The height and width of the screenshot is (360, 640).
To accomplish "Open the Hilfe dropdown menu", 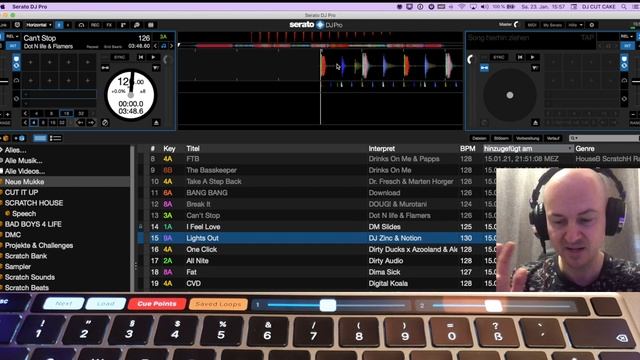I will tap(576, 25).
